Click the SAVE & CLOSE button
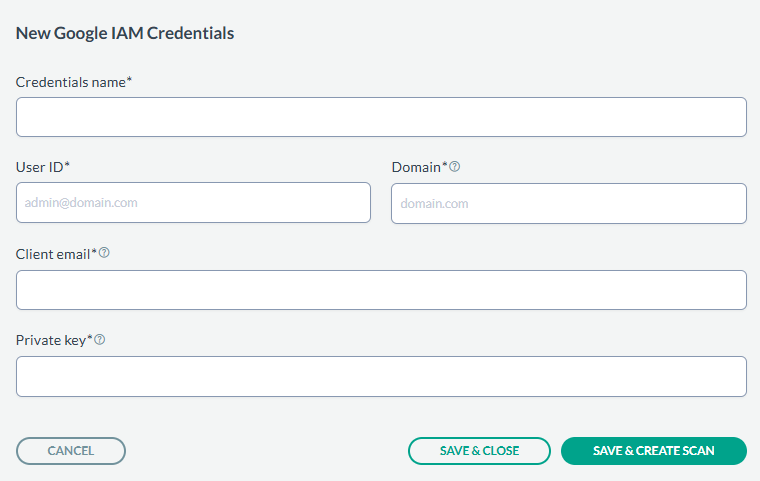Screen dimensions: 760x481 coord(479,451)
